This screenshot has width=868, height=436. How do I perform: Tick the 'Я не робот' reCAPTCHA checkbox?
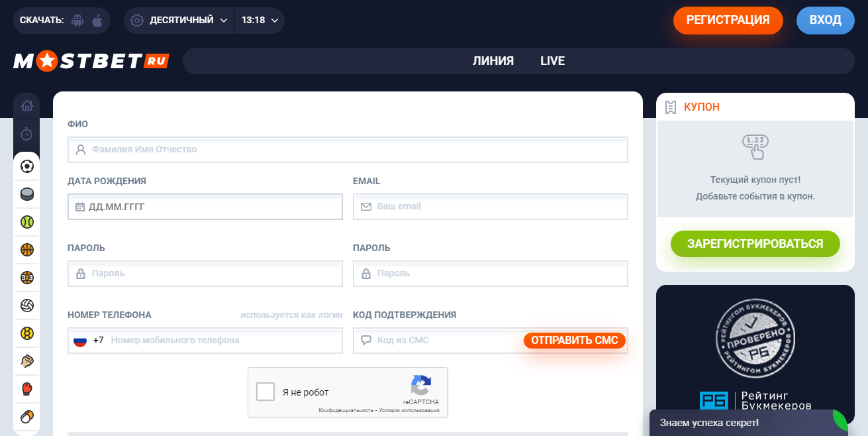tap(265, 392)
